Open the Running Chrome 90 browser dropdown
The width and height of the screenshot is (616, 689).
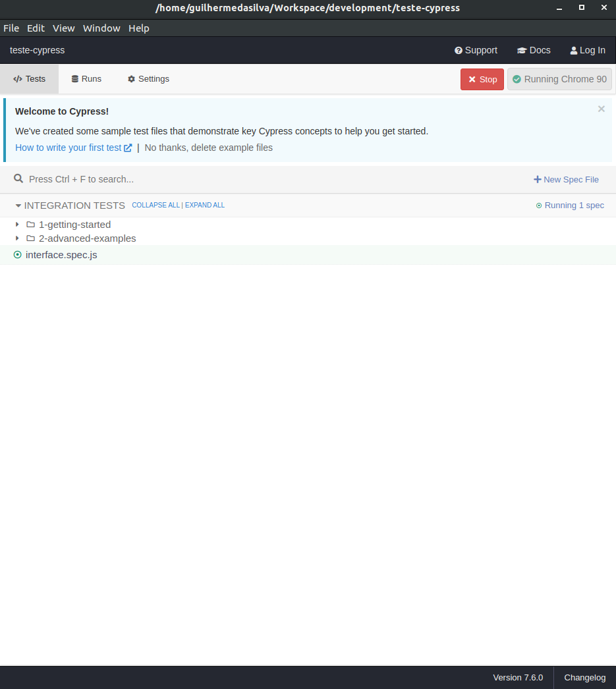point(559,80)
